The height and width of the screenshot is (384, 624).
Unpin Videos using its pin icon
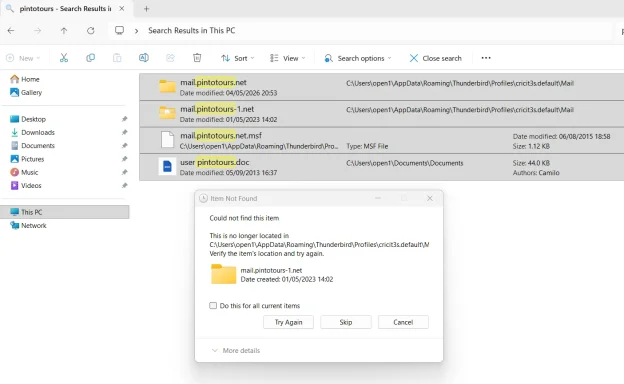tap(125, 185)
